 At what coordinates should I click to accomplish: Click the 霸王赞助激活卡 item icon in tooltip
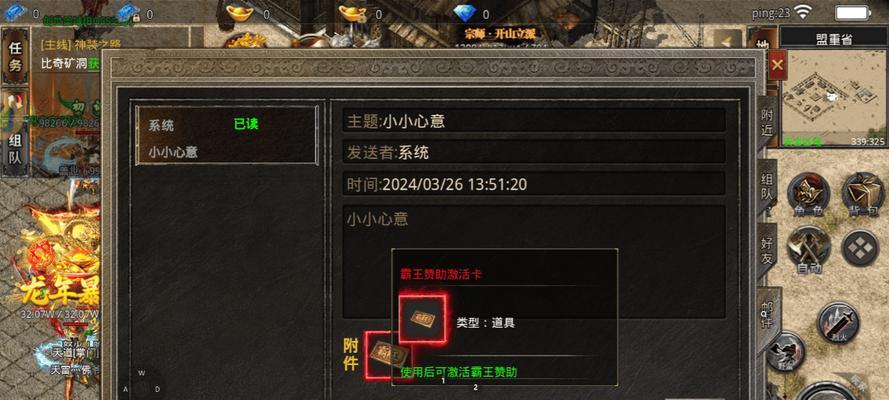click(x=422, y=318)
